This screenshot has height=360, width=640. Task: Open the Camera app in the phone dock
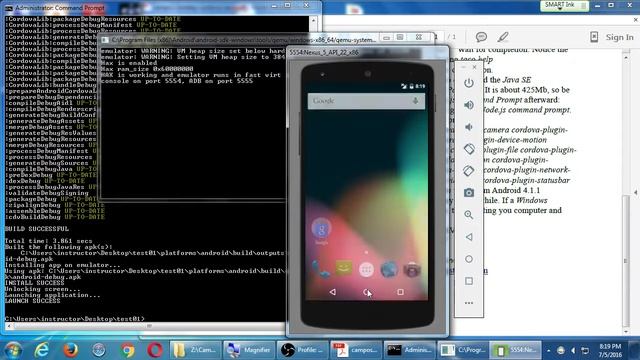click(x=412, y=270)
